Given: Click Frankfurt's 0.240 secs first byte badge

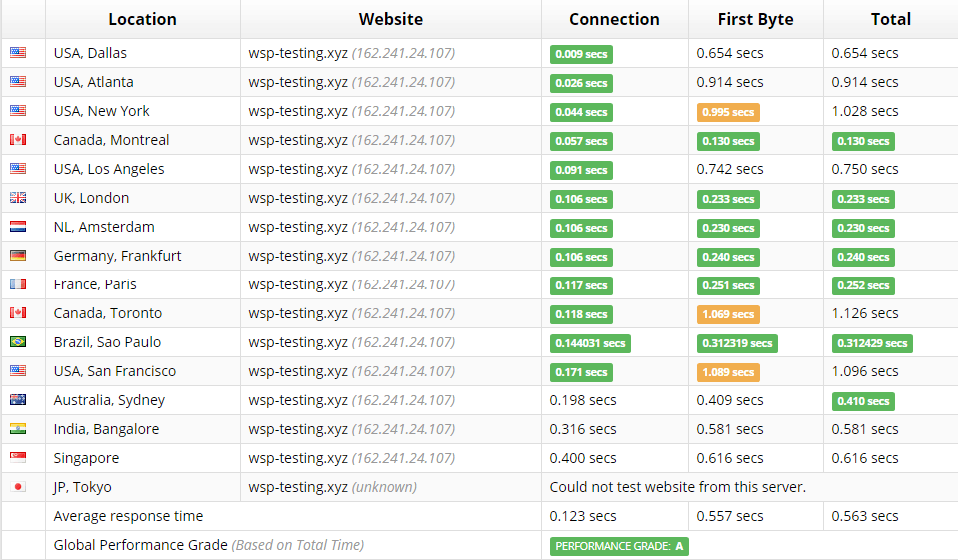Looking at the screenshot, I should 728,257.
